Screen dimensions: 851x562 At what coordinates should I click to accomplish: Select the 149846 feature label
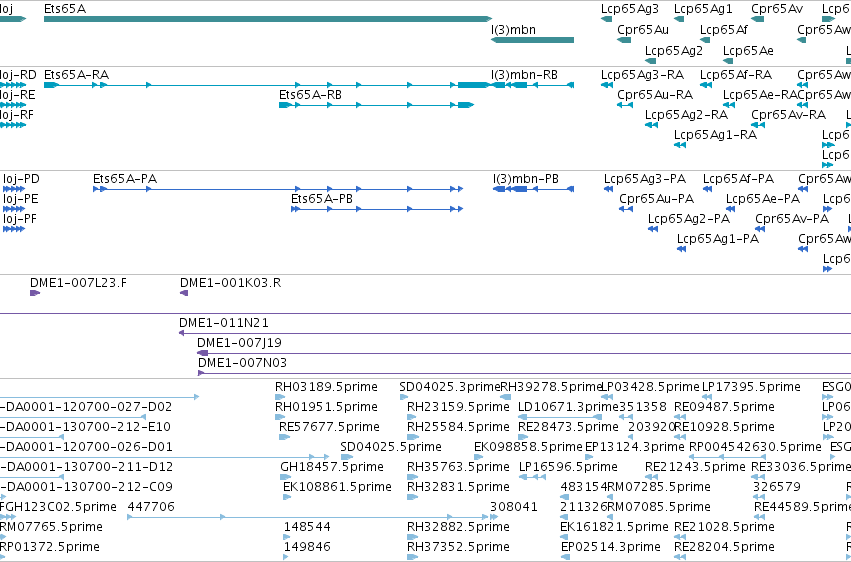pyautogui.click(x=307, y=547)
